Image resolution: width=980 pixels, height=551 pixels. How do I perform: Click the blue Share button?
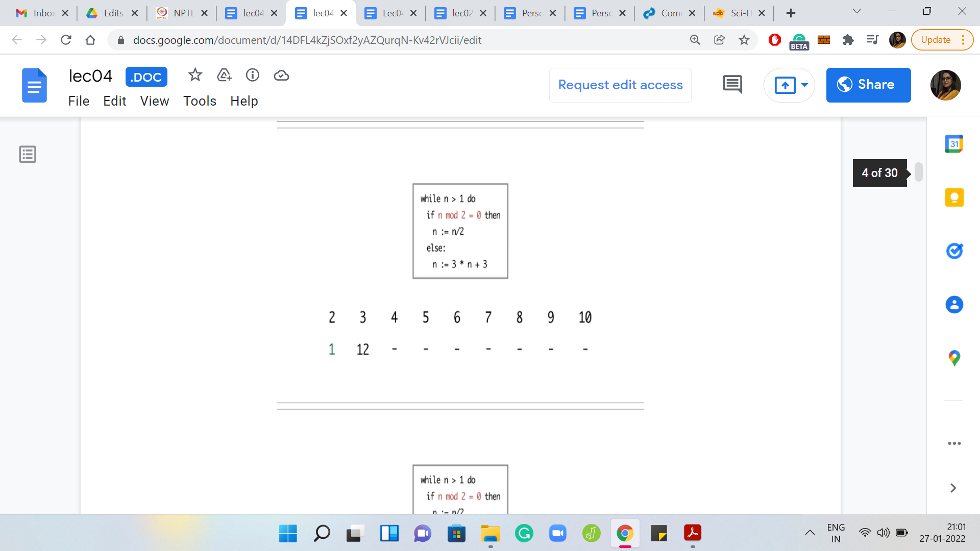coord(868,85)
